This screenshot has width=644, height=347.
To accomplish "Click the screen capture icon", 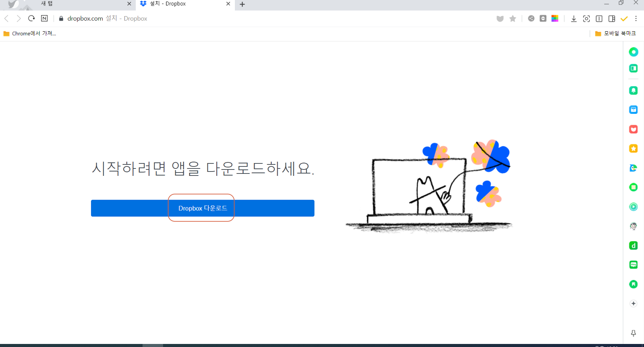I will click(586, 19).
